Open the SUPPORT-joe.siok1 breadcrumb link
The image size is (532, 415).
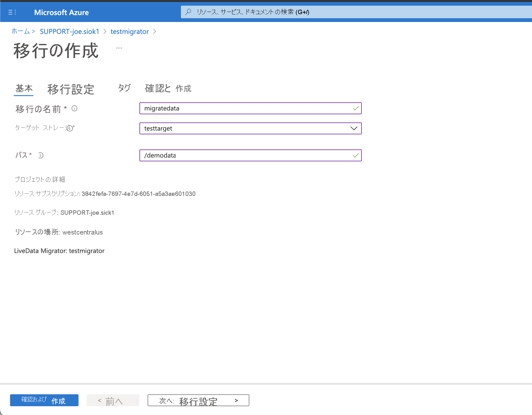tap(69, 31)
